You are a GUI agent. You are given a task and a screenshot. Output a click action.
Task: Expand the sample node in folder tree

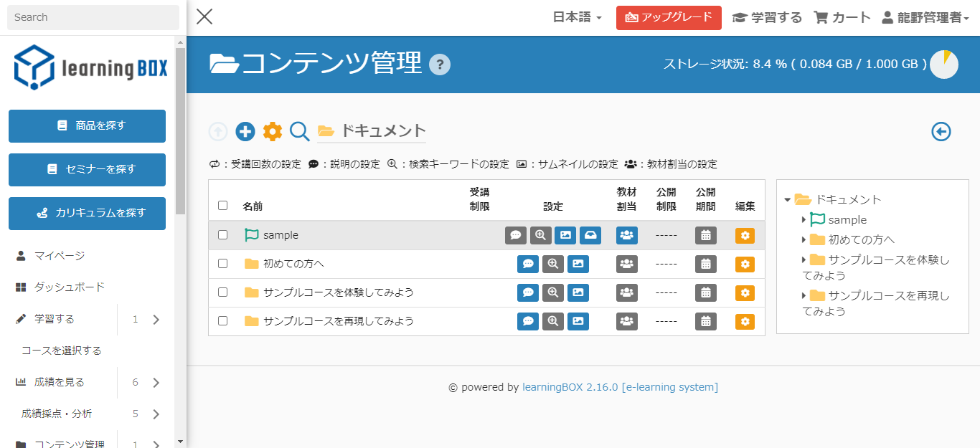click(x=804, y=220)
